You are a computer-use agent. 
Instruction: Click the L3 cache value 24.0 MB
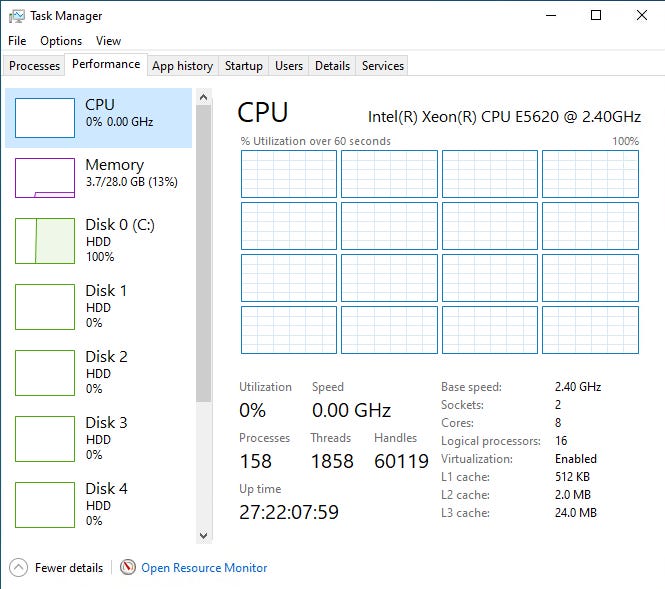tap(576, 513)
